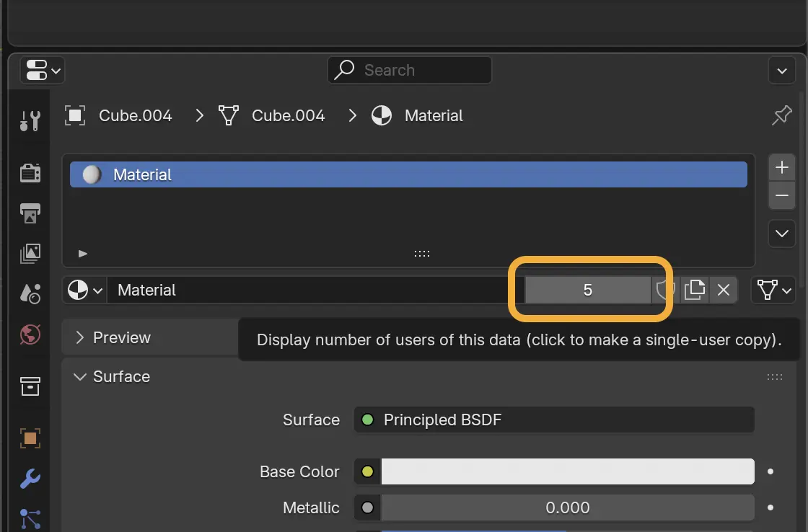The width and height of the screenshot is (808, 532).
Task: Open the Tool properties tab
Action: (30, 120)
